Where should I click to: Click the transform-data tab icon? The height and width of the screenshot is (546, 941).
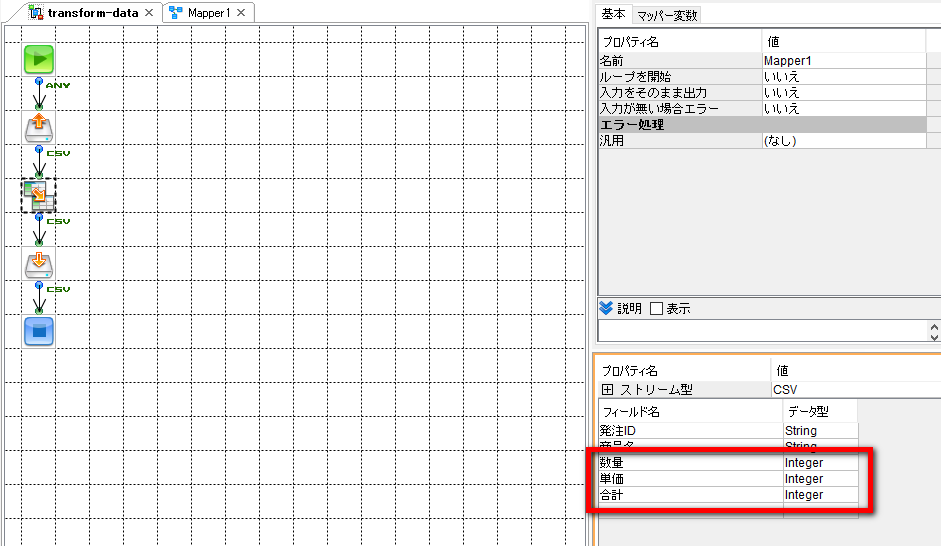tap(36, 13)
